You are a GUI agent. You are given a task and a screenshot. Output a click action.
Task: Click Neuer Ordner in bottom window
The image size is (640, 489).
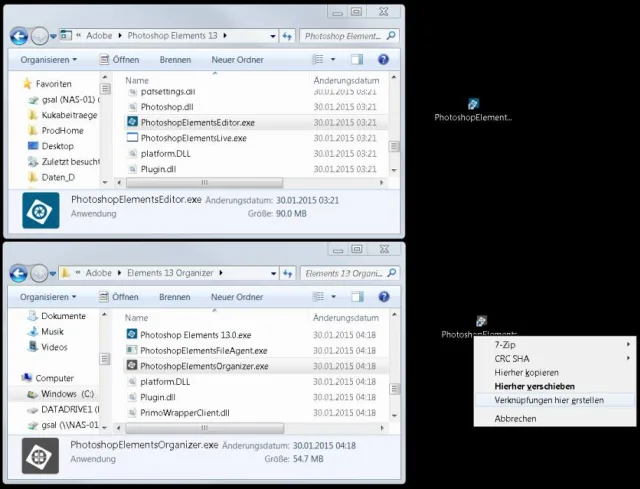237,297
